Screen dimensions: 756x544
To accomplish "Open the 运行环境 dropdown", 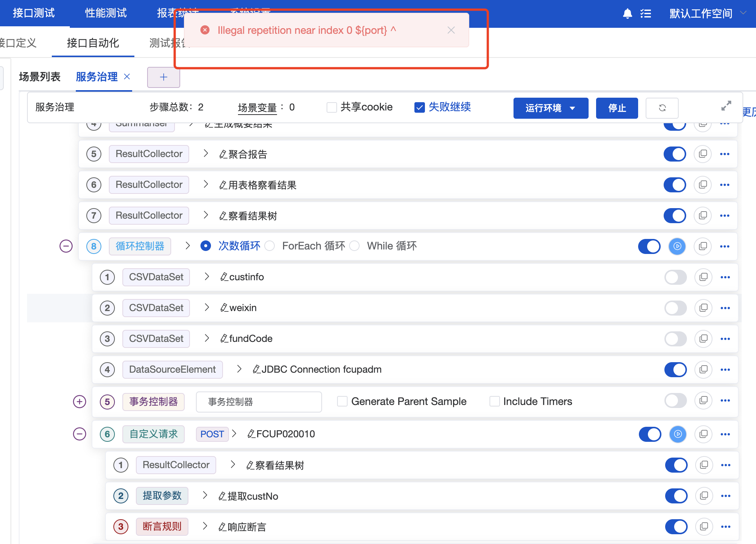I will coord(551,108).
